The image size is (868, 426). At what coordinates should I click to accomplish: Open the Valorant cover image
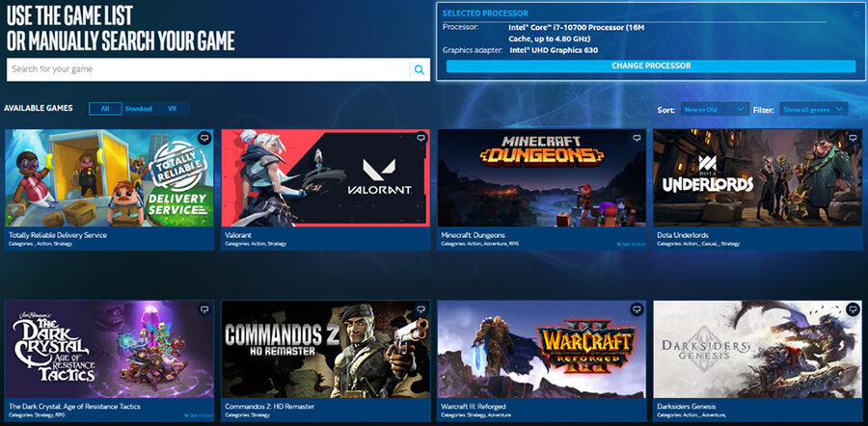click(x=326, y=178)
